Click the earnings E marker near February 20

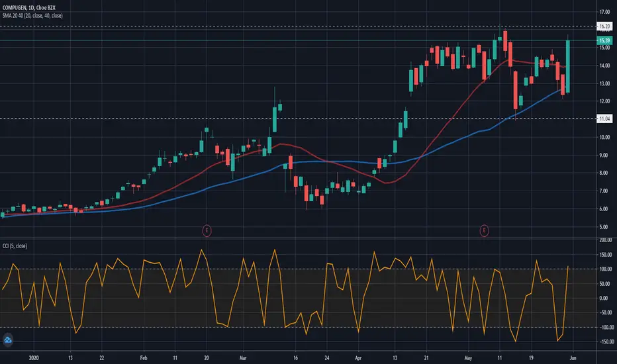tap(207, 230)
